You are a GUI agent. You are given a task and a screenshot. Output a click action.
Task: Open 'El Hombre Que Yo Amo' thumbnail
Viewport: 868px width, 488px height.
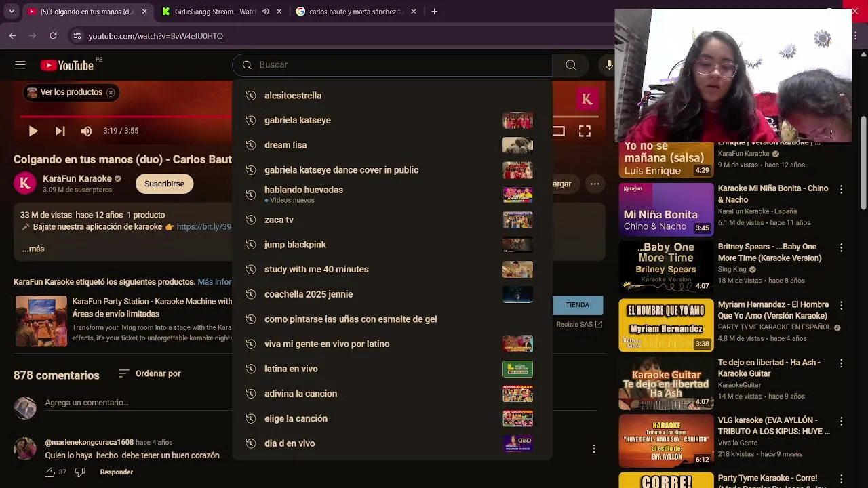666,325
